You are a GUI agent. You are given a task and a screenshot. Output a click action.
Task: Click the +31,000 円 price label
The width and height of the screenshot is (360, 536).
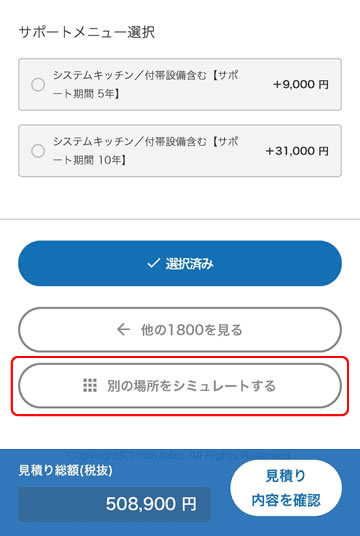(297, 151)
